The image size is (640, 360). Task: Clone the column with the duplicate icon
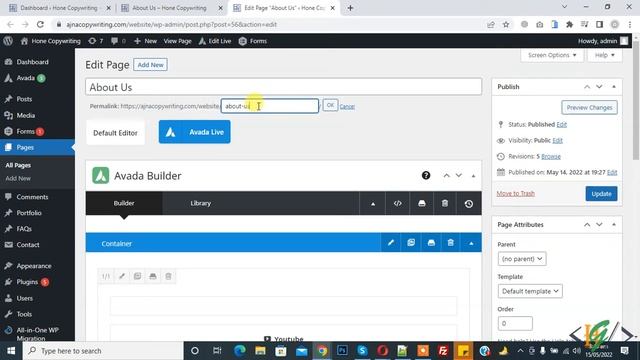137,276
